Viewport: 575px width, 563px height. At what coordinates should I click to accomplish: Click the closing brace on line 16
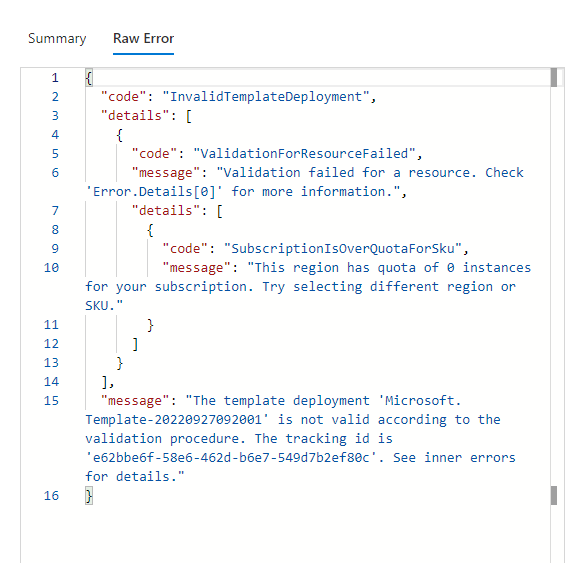pyautogui.click(x=89, y=496)
